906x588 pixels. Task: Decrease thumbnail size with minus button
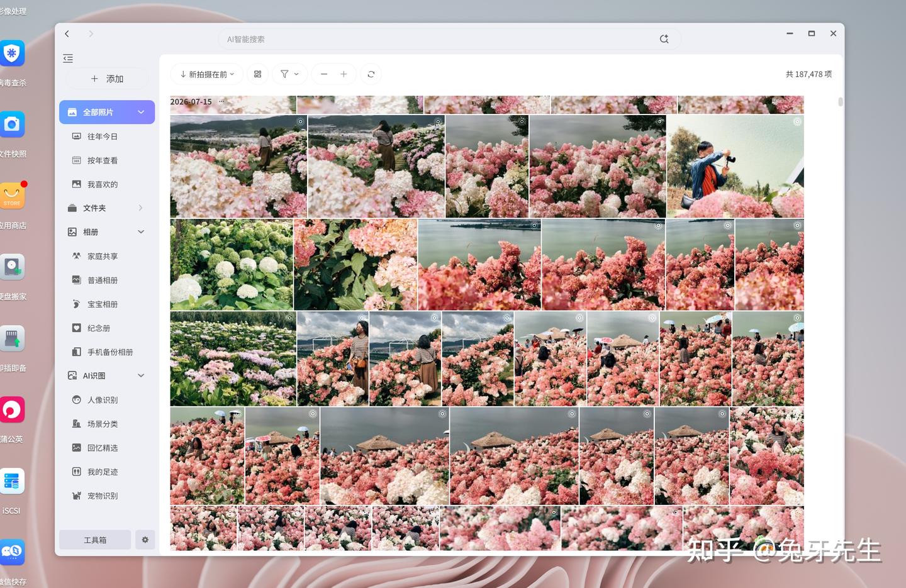tap(324, 74)
